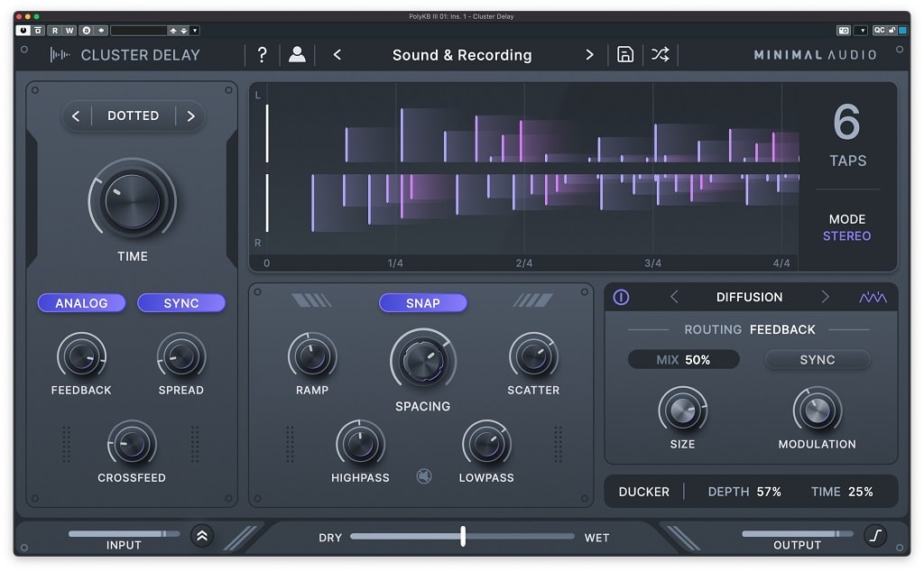Image resolution: width=924 pixels, height=572 pixels.
Task: Click the DOTTED time mode label
Action: 134,115
